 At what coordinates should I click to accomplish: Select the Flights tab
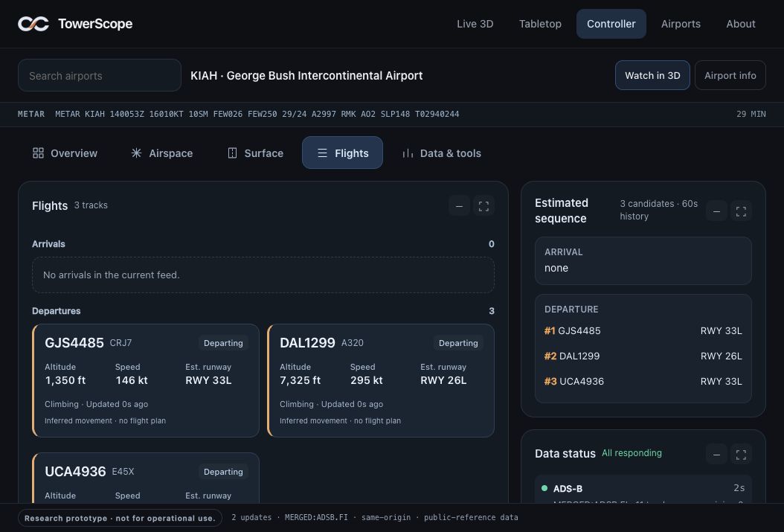coord(342,153)
